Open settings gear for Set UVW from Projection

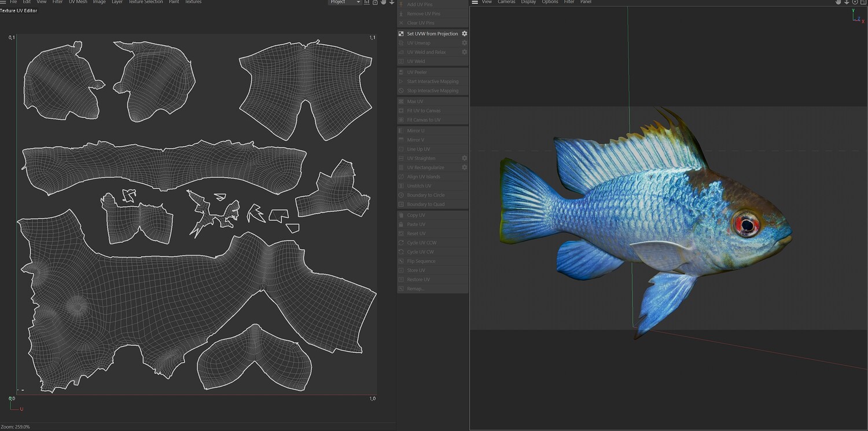point(464,34)
